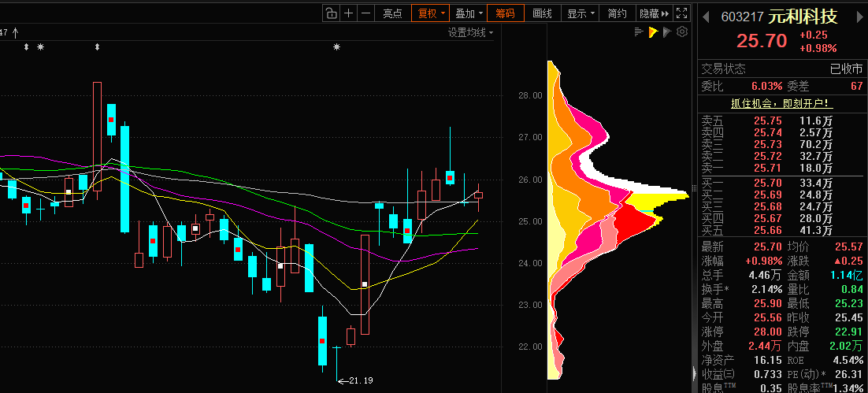Click 买二 price 25.69
868x393 pixels.
coord(766,195)
